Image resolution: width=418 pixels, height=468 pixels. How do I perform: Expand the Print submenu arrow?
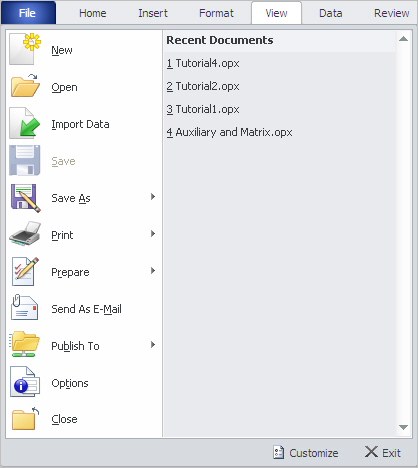pos(153,234)
